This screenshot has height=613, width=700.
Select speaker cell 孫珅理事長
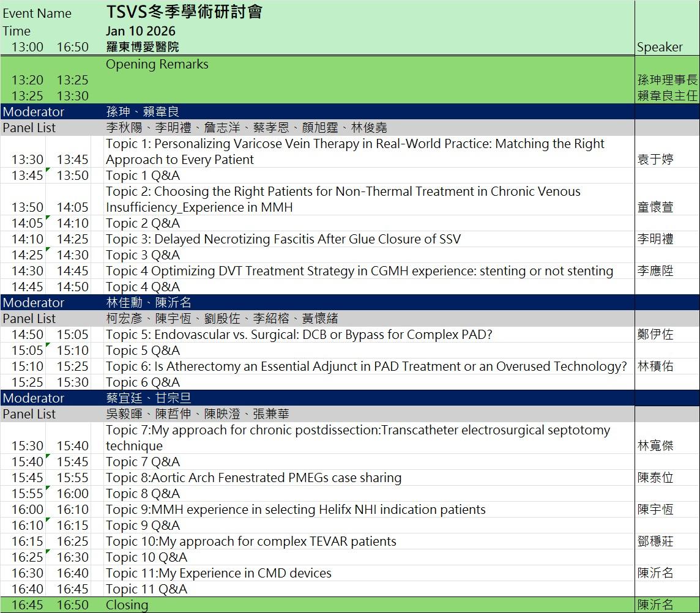[x=666, y=80]
